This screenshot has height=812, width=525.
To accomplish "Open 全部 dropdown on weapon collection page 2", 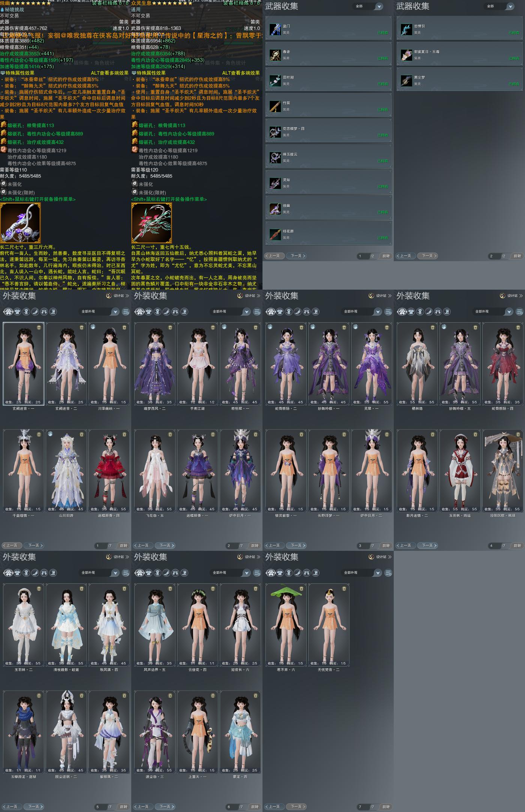I will pos(499,6).
